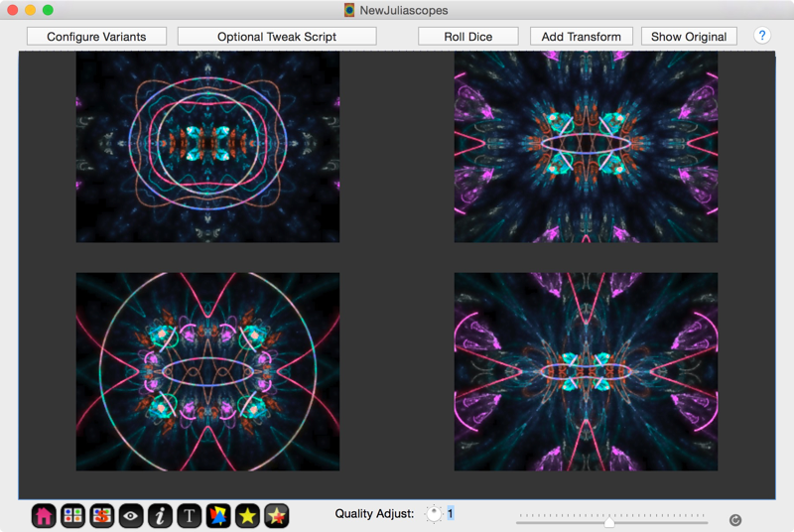794x532 pixels.
Task: Select the bottom-right fractal variant thumbnail
Action: (586, 371)
